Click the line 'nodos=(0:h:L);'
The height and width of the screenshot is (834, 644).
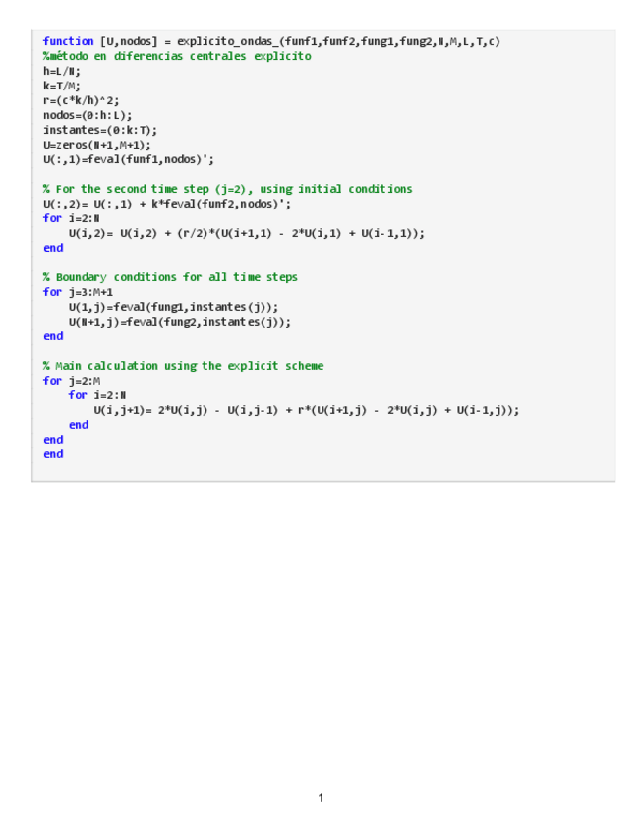88,115
